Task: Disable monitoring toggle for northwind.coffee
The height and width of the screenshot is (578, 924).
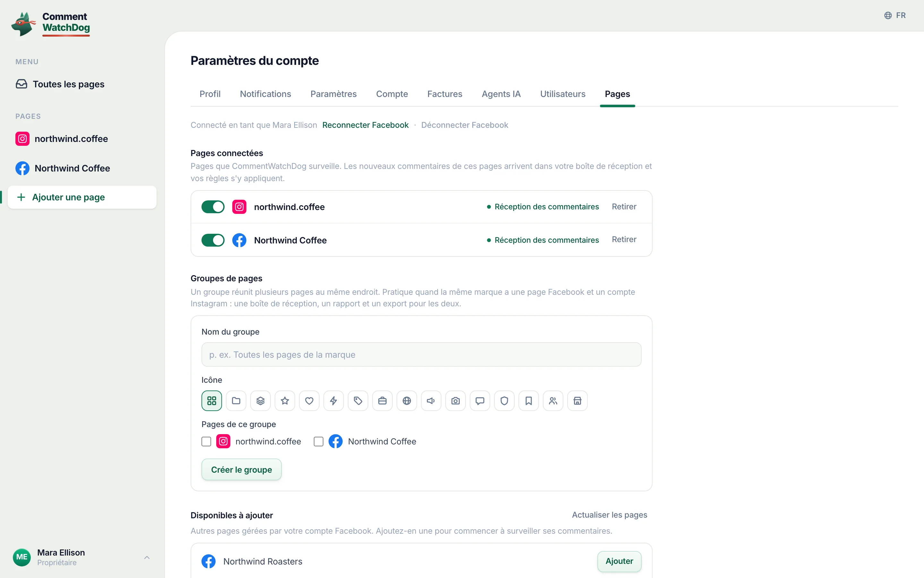Action: click(x=213, y=207)
